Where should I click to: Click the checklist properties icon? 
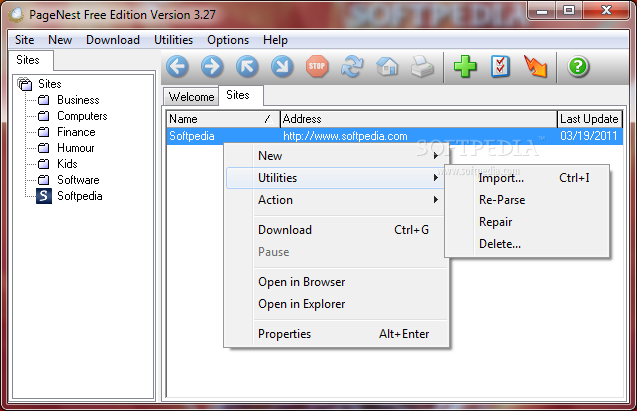(x=500, y=66)
